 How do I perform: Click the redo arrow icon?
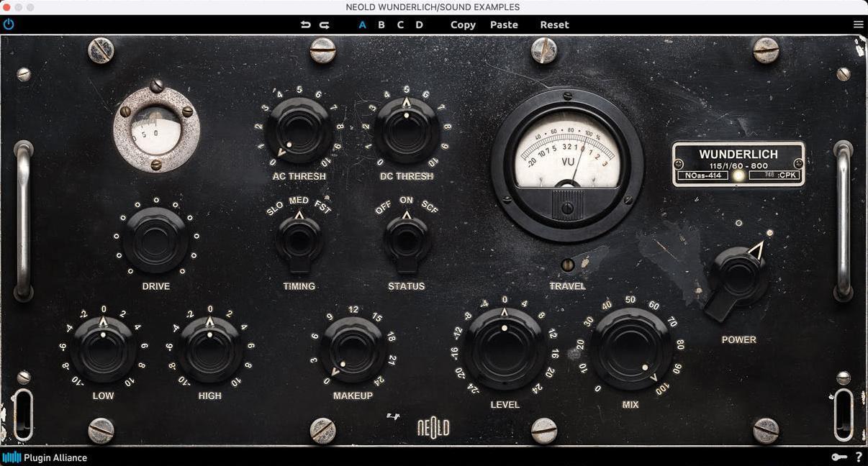pos(325,24)
